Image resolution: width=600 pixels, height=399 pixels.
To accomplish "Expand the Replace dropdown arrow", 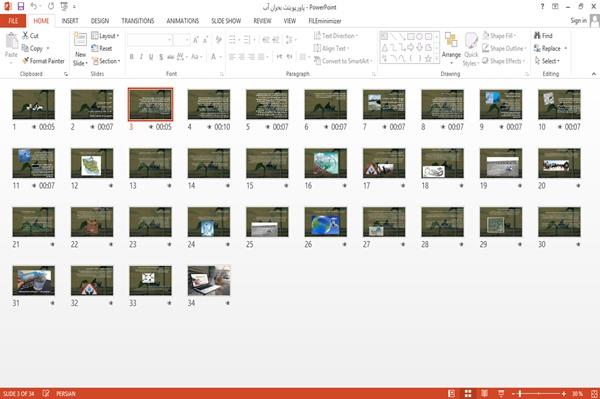I will coord(566,48).
